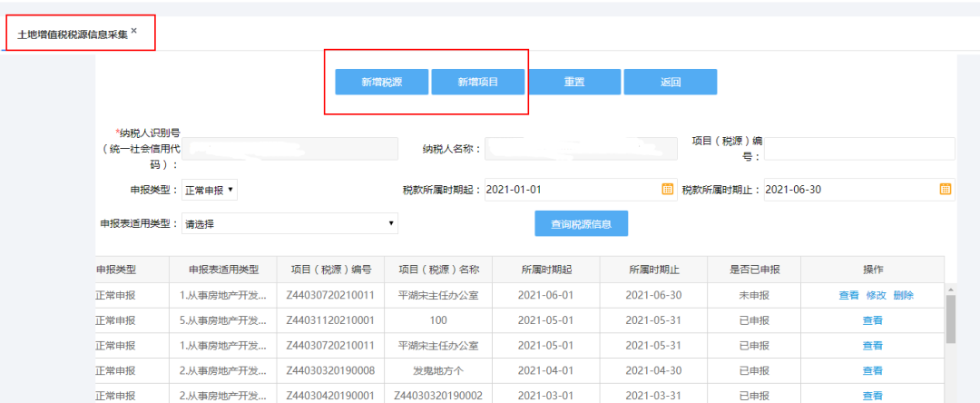The height and width of the screenshot is (403, 980).
Task: Open the 申报表适用类型 dropdown
Action: click(x=289, y=223)
